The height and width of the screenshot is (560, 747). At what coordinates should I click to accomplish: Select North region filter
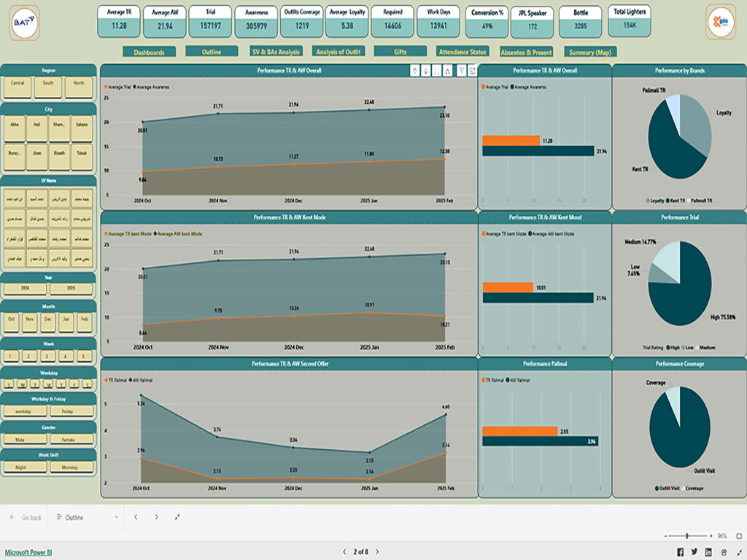point(79,87)
